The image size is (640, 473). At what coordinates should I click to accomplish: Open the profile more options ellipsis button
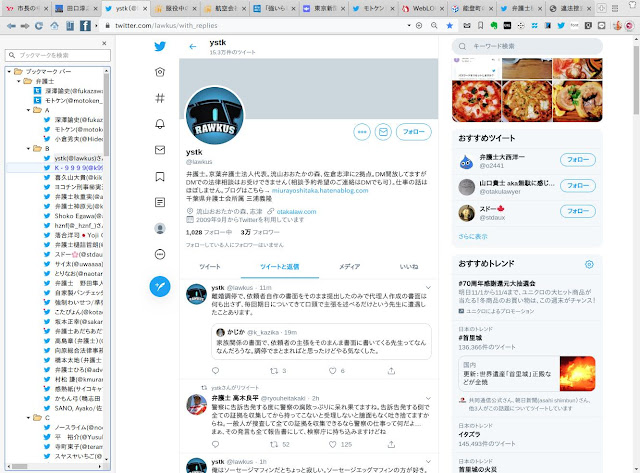point(362,132)
